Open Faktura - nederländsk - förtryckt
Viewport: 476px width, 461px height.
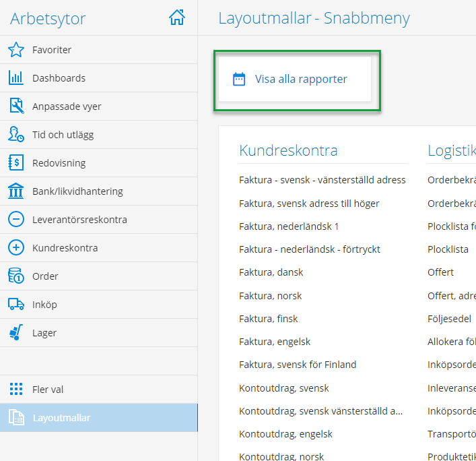pos(309,249)
